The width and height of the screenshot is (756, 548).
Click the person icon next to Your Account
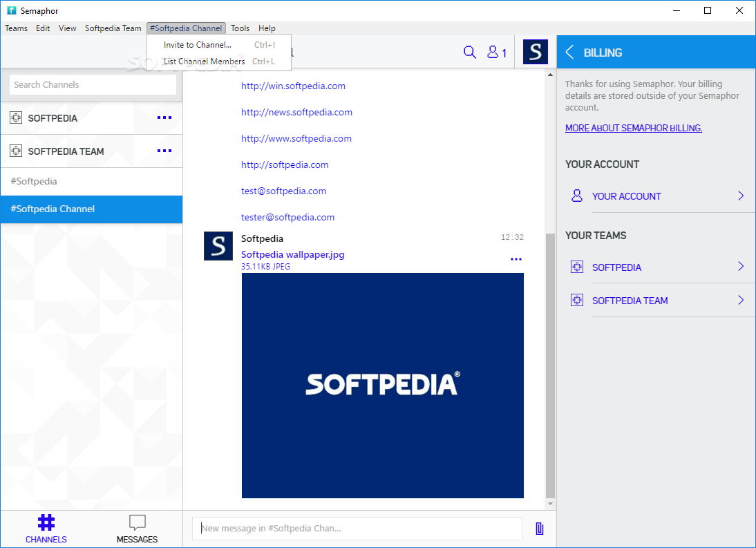click(x=576, y=196)
